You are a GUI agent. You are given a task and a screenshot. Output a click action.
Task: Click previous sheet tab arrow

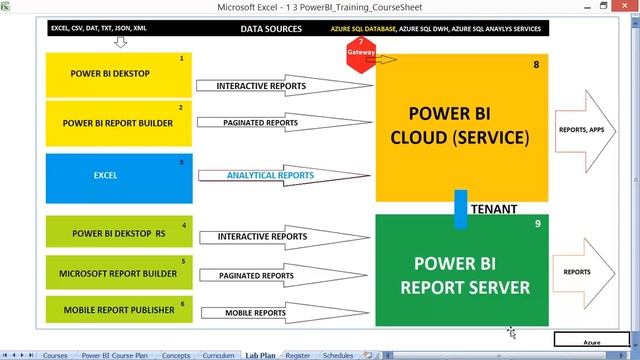point(14,356)
